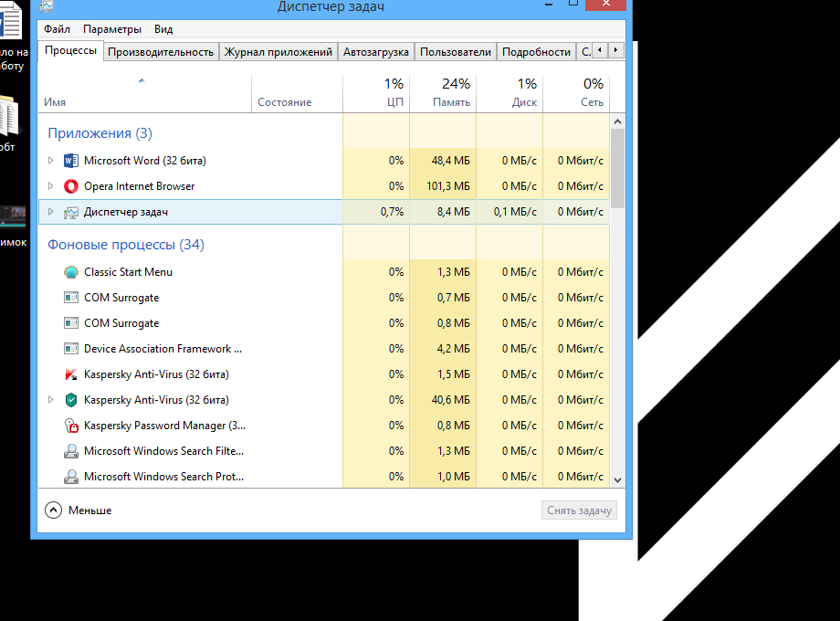Click the 4,2 МБ memory value
This screenshot has width=840, height=621.
pyautogui.click(x=453, y=349)
